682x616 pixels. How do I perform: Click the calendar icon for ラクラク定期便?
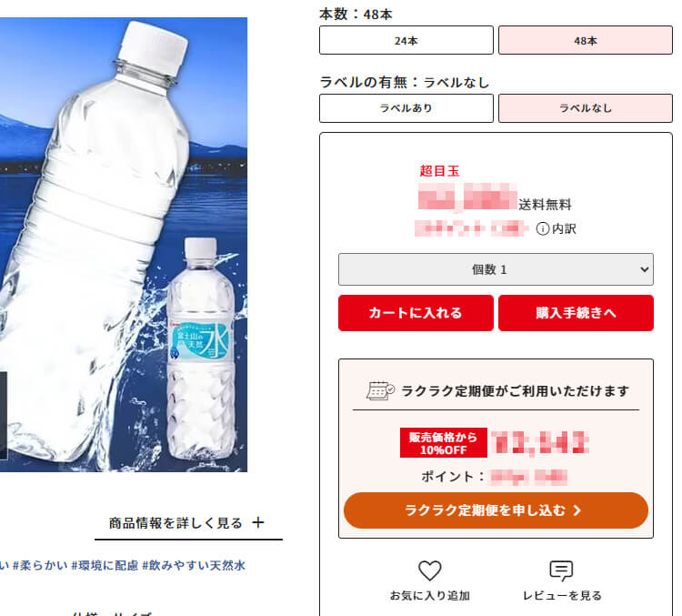[380, 390]
